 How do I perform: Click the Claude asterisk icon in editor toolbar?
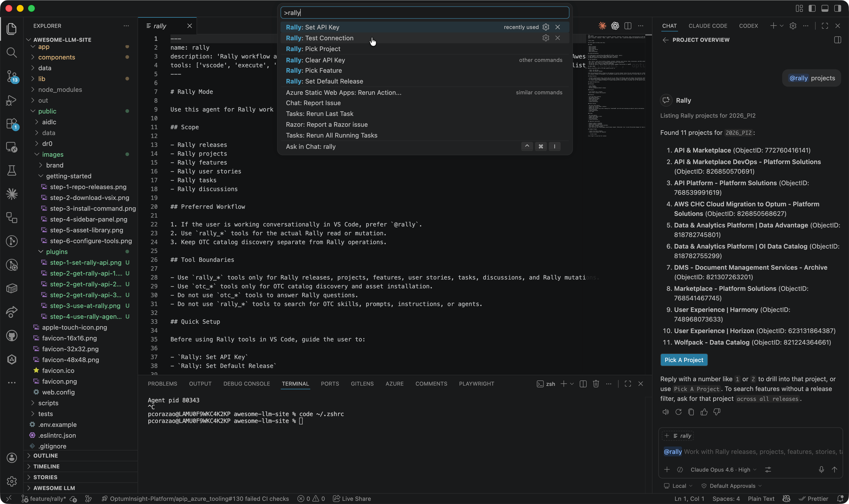[x=602, y=26]
